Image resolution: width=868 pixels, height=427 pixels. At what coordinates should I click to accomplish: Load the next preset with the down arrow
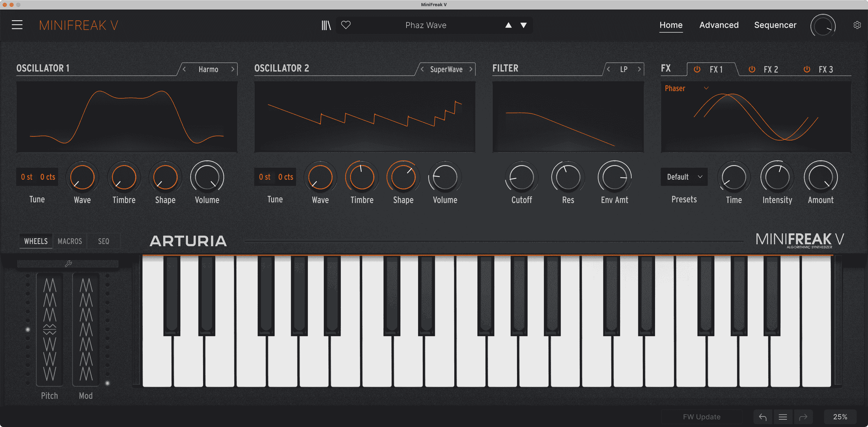point(523,25)
